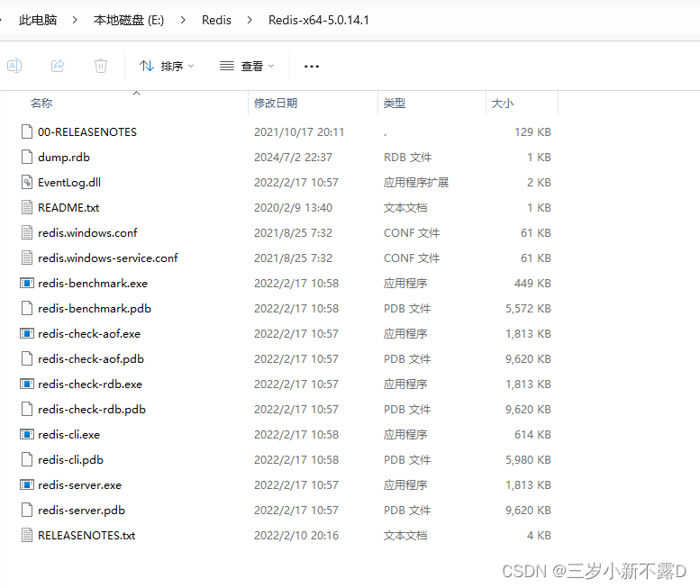Click date 2020/2/9 13:40 of README.txt
700x588 pixels.
coord(294,207)
